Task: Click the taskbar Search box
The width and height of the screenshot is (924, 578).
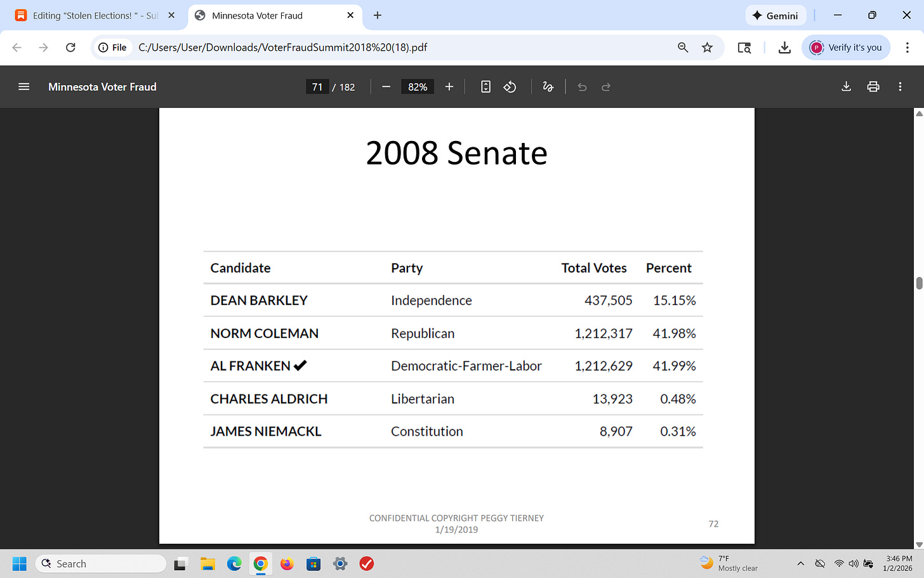Action: click(x=100, y=564)
